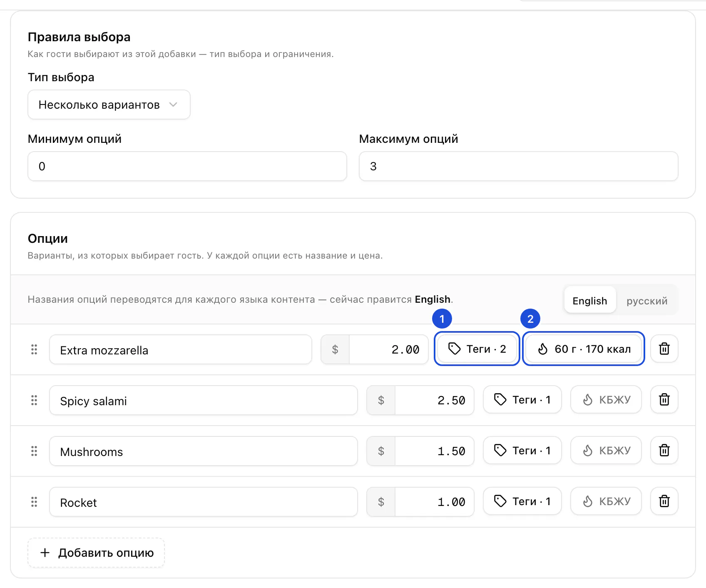This screenshot has height=588, width=706.
Task: Open tags for Mushrooms
Action: [522, 450]
